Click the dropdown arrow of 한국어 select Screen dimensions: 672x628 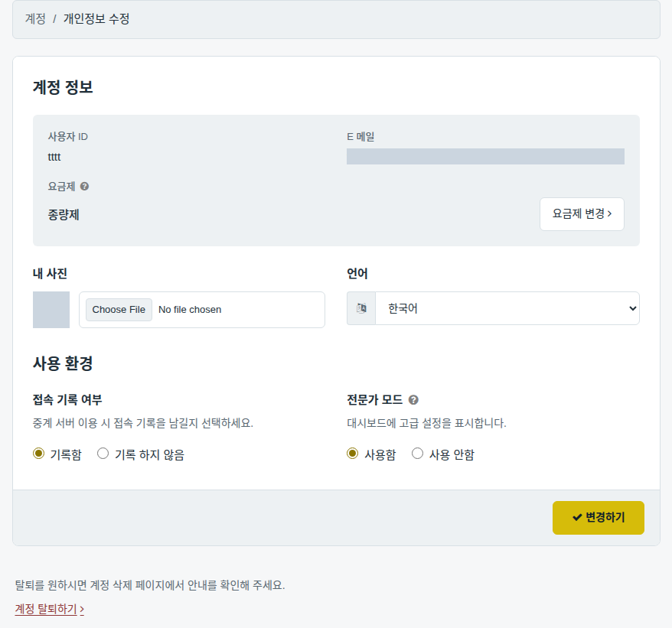point(632,308)
